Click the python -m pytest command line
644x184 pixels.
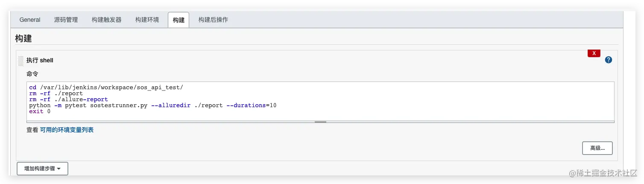pos(153,105)
